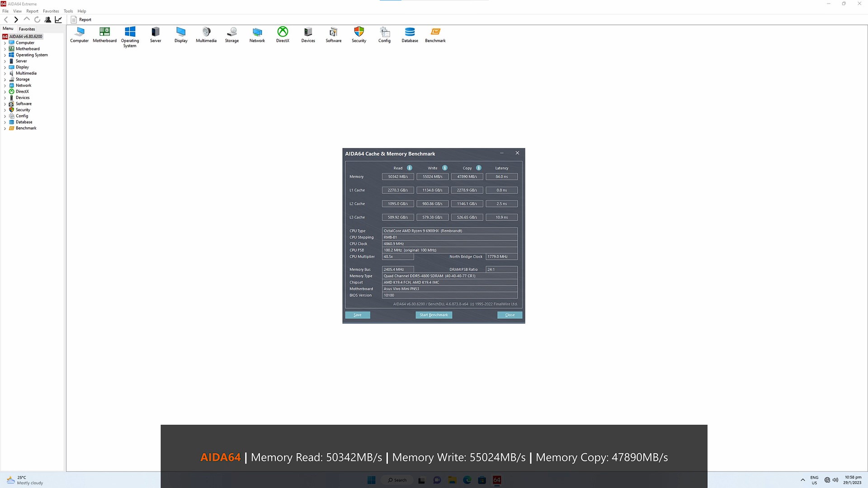Click the weather widget on taskbar
Viewport: 868px width, 488px height.
pos(25,480)
